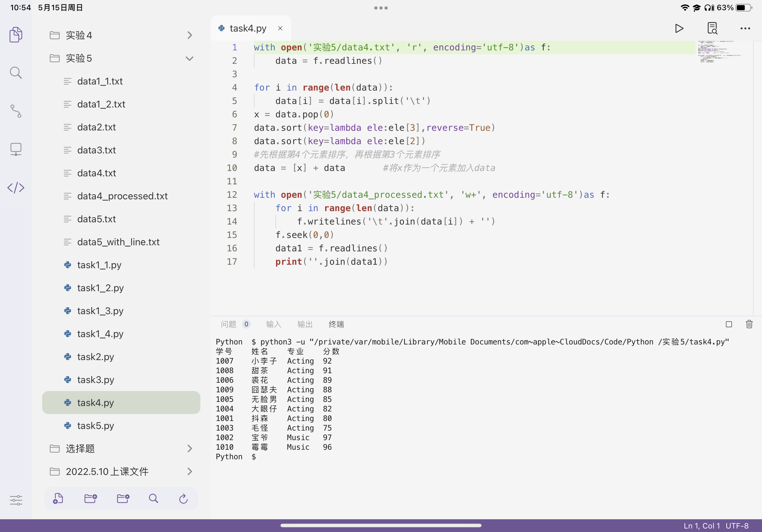Open the source control sidebar icon
762x532 pixels.
[x=16, y=111]
